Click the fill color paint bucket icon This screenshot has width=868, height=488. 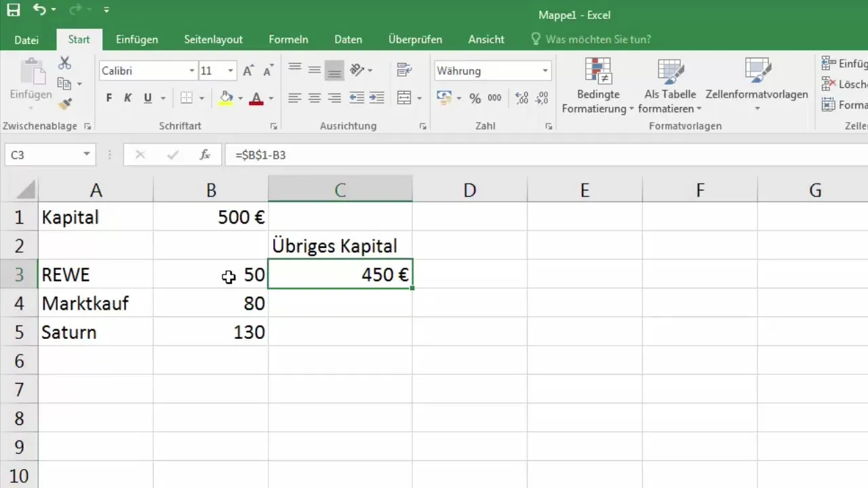[x=226, y=98]
